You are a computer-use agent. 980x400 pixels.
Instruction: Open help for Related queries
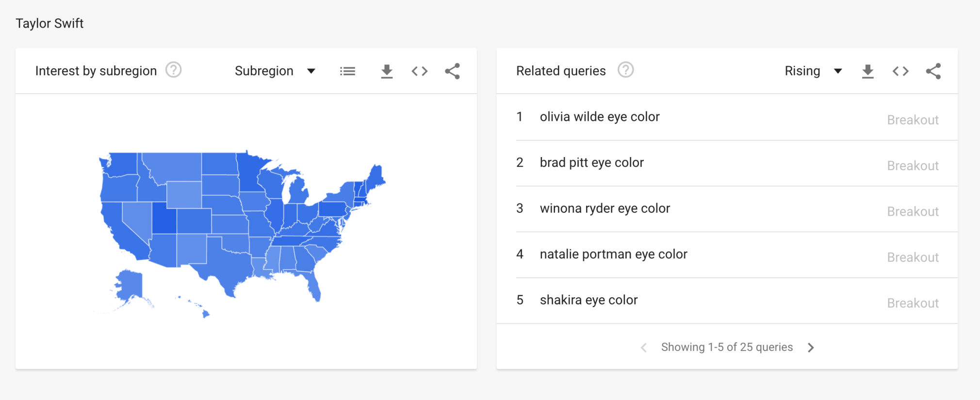tap(625, 70)
